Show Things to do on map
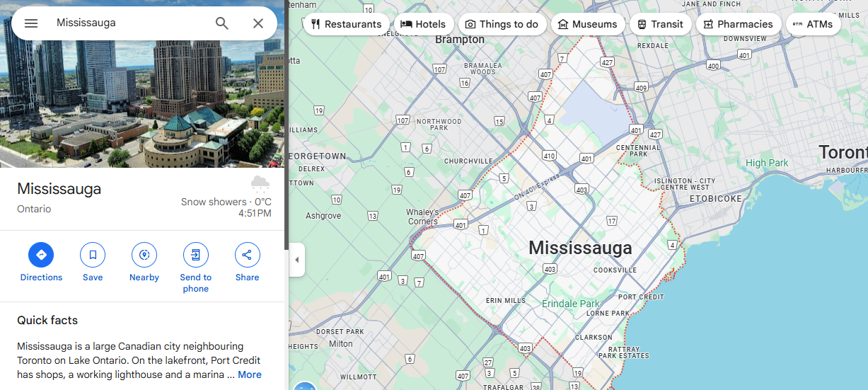 tap(502, 24)
